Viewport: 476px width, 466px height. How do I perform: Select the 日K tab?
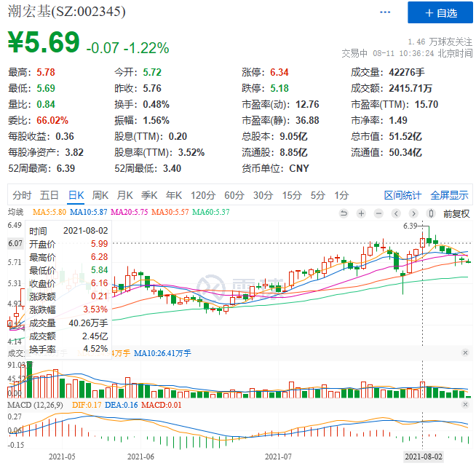click(x=76, y=195)
